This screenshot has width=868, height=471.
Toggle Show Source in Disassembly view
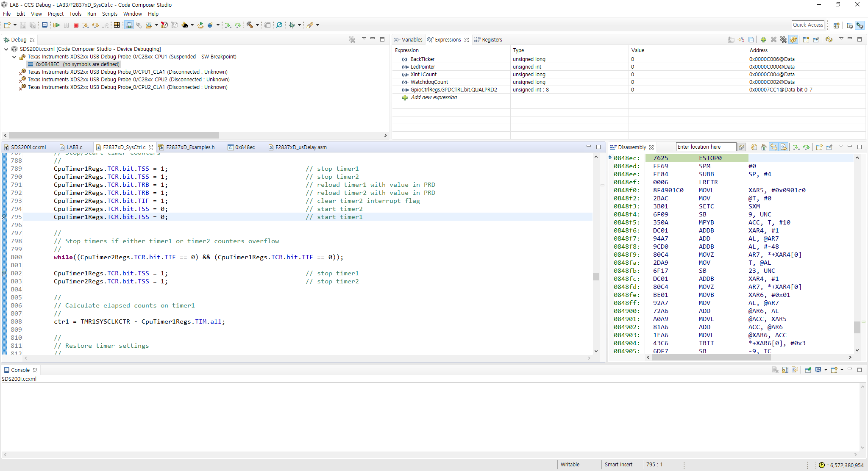784,147
